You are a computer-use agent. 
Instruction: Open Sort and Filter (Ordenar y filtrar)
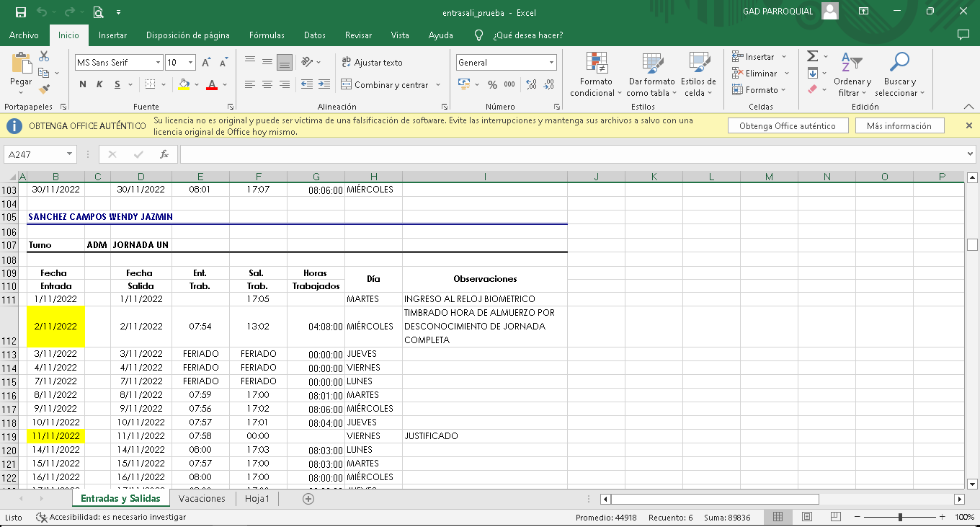pyautogui.click(x=852, y=75)
